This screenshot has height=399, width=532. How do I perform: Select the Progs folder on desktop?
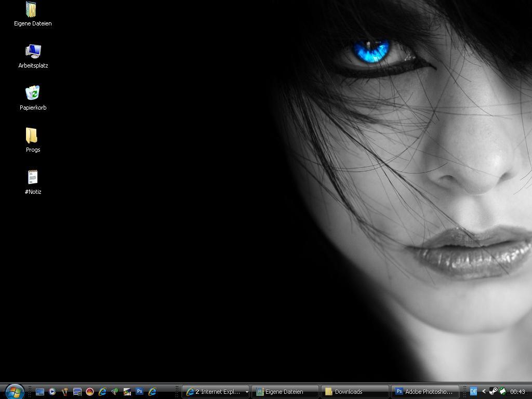tap(33, 140)
